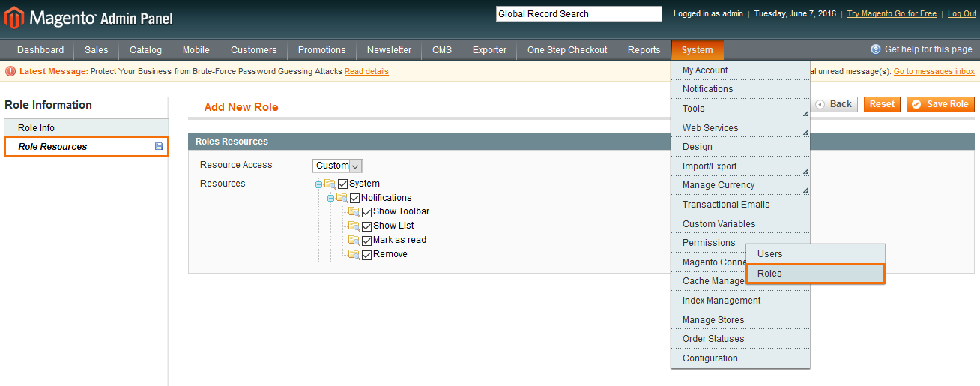Open Notifications in System menu
980x386 pixels.
point(740,89)
